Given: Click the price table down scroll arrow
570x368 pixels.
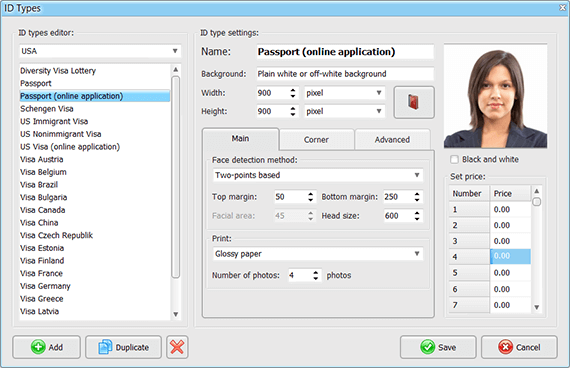Looking at the screenshot, I should point(537,307).
